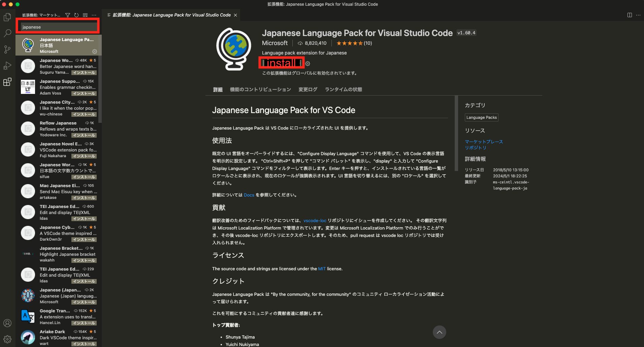This screenshot has height=347, width=644.
Task: Select Google Translate extension icon
Action: tap(28, 316)
